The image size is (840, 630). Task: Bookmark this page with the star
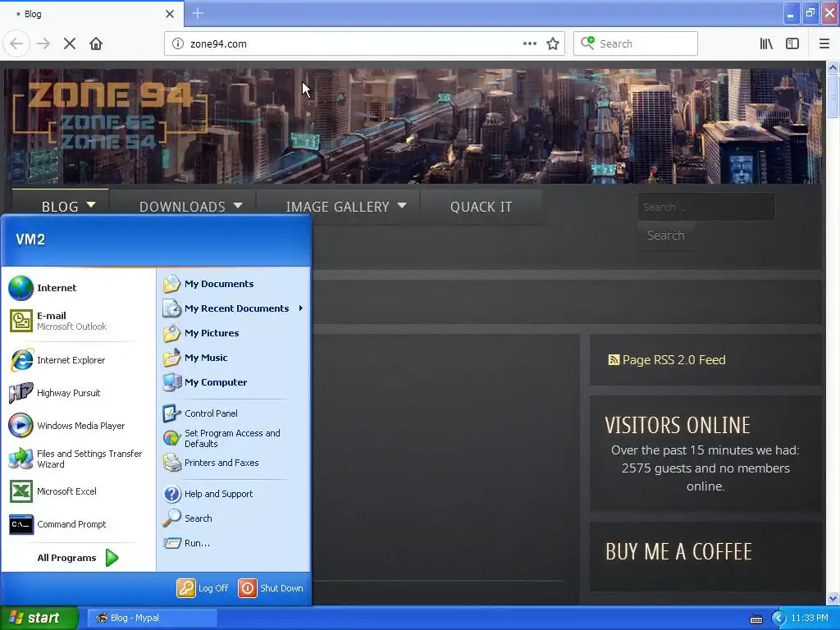(553, 44)
